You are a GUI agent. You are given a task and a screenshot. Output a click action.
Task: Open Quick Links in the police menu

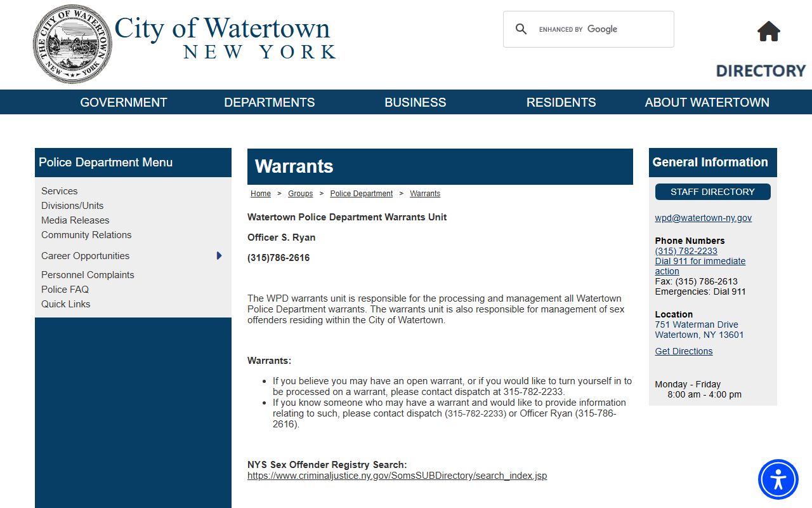(x=66, y=304)
